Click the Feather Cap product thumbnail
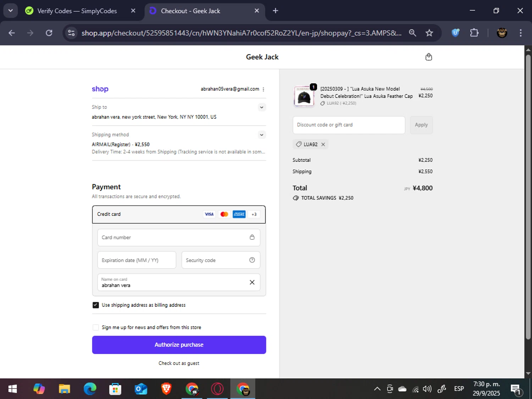Screen dimensions: 532x399 304,96
